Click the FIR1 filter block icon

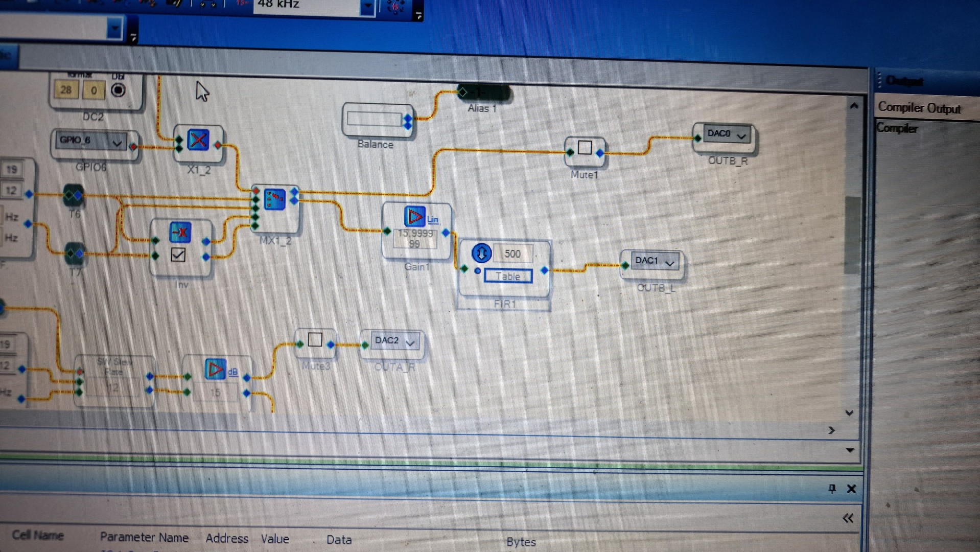tap(481, 254)
